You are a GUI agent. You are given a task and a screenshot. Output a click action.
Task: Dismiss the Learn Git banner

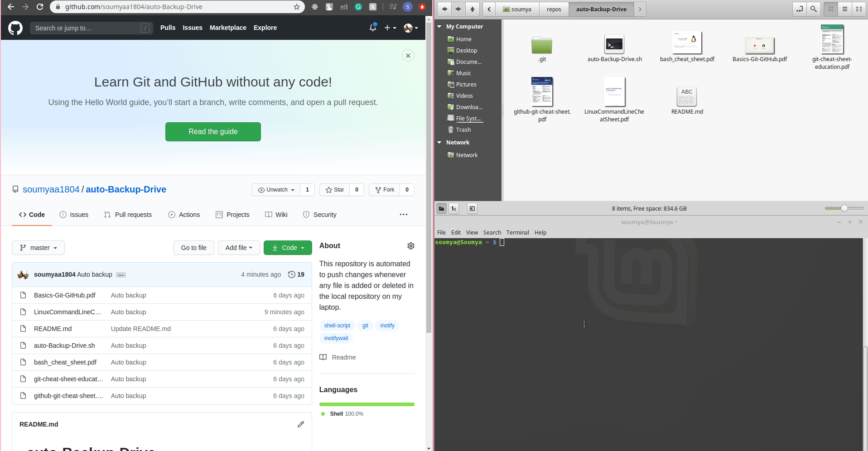click(408, 56)
